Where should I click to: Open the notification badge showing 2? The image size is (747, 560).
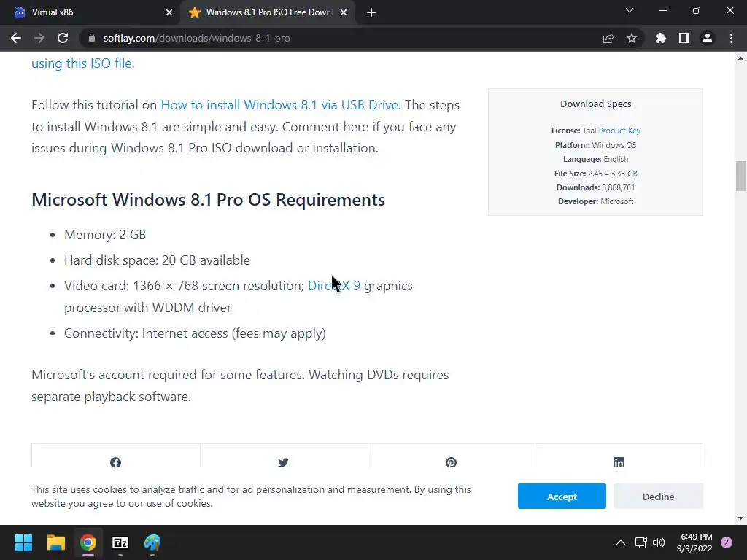pos(727,542)
